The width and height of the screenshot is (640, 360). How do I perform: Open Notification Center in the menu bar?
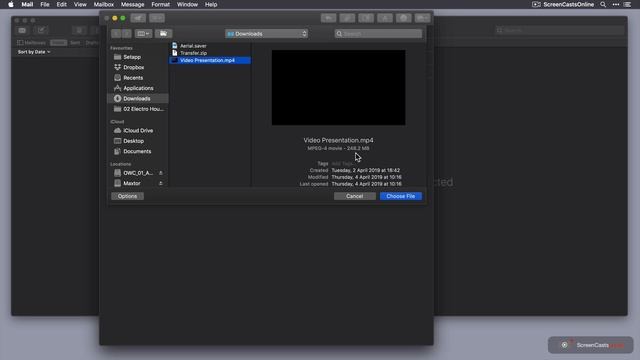[x=627, y=4]
